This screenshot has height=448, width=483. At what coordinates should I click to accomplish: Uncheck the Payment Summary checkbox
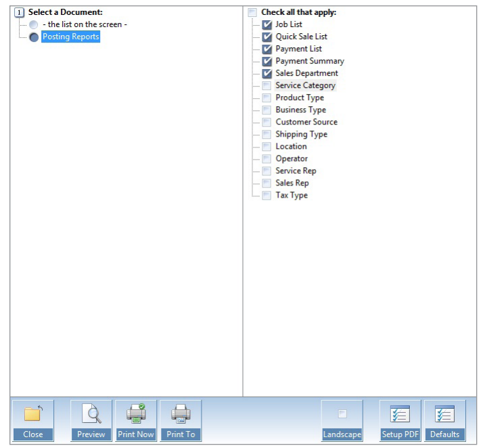pyautogui.click(x=267, y=61)
